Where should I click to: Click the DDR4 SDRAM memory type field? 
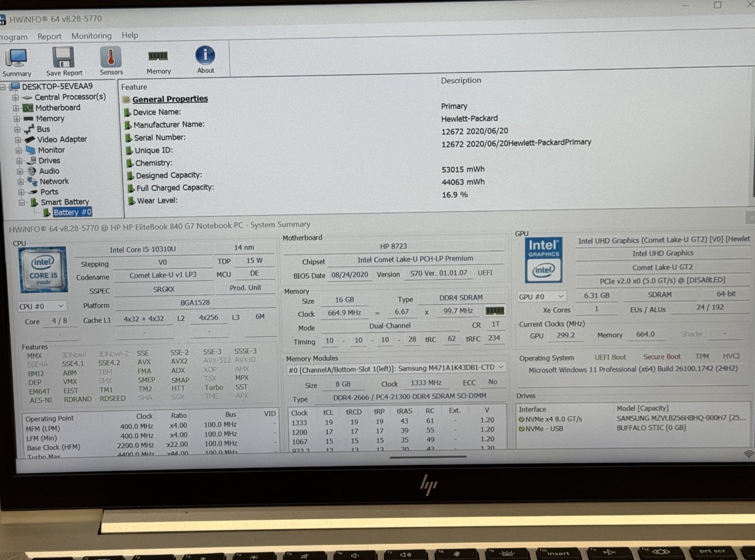[x=460, y=298]
